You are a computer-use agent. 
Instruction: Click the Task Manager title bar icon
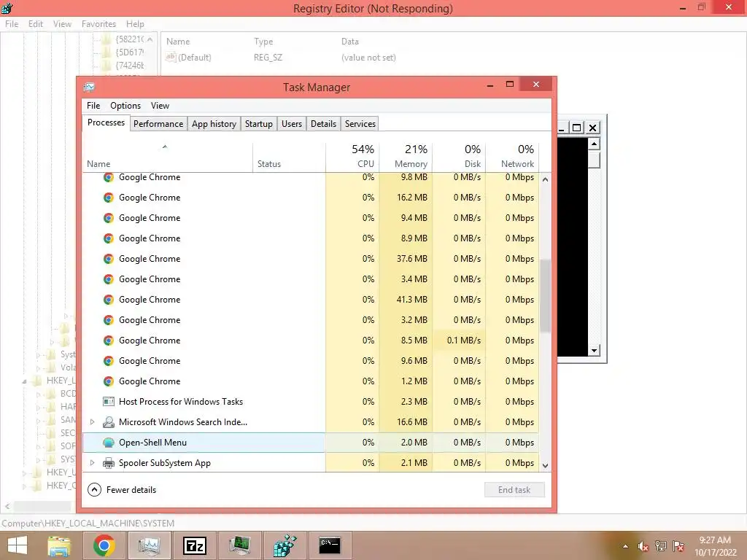[x=89, y=87]
